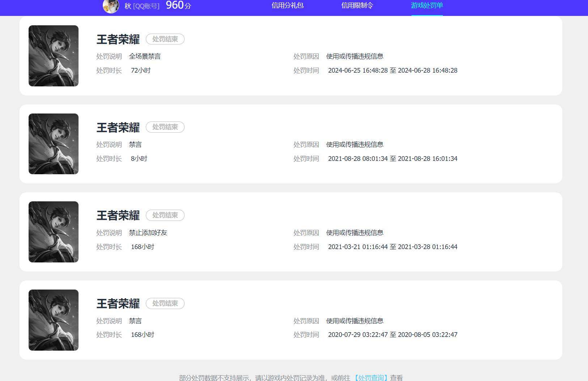Click 使用或传播违规信息 reason in 8小时 card
This screenshot has height=381, width=588.
pos(355,145)
